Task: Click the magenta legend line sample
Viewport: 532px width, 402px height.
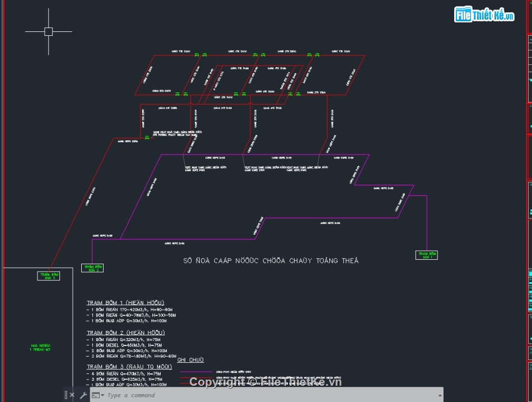Action: point(196,372)
